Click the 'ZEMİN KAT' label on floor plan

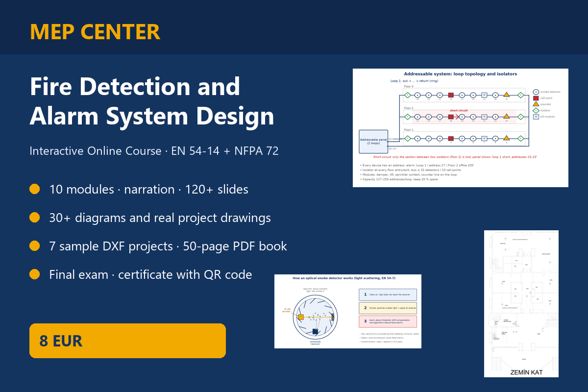526,372
